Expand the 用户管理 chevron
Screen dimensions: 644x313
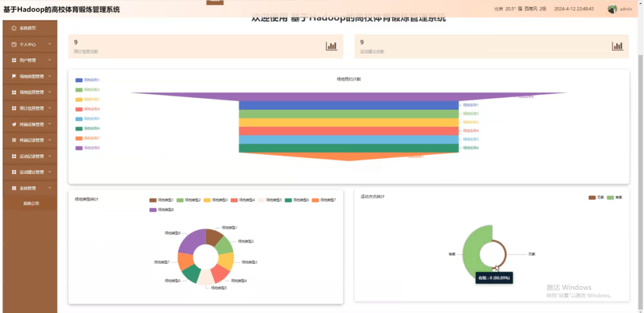point(50,60)
